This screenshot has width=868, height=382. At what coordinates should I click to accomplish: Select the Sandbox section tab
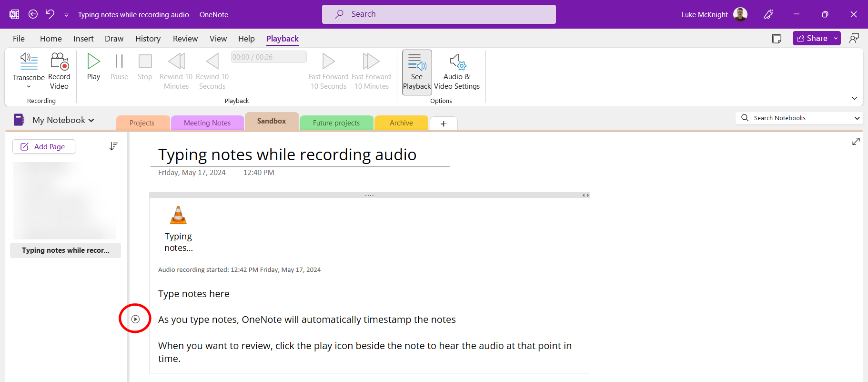[x=272, y=121]
